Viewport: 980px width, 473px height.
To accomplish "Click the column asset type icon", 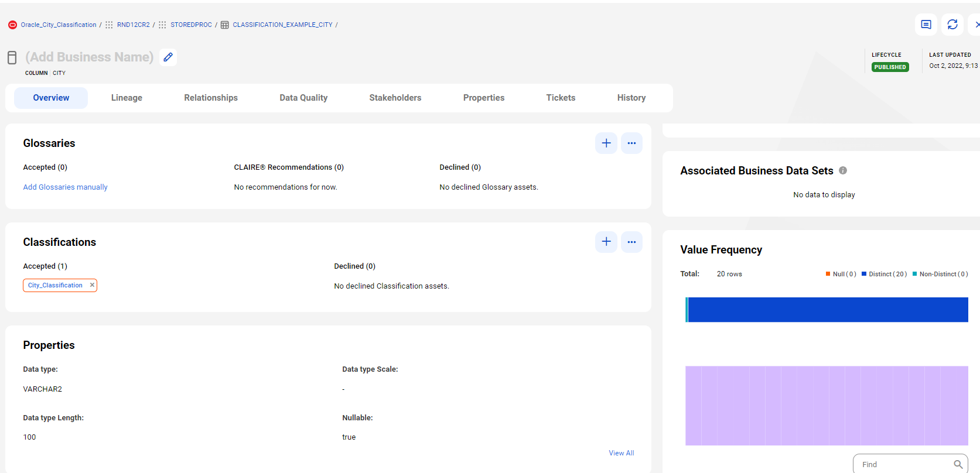I will (12, 57).
